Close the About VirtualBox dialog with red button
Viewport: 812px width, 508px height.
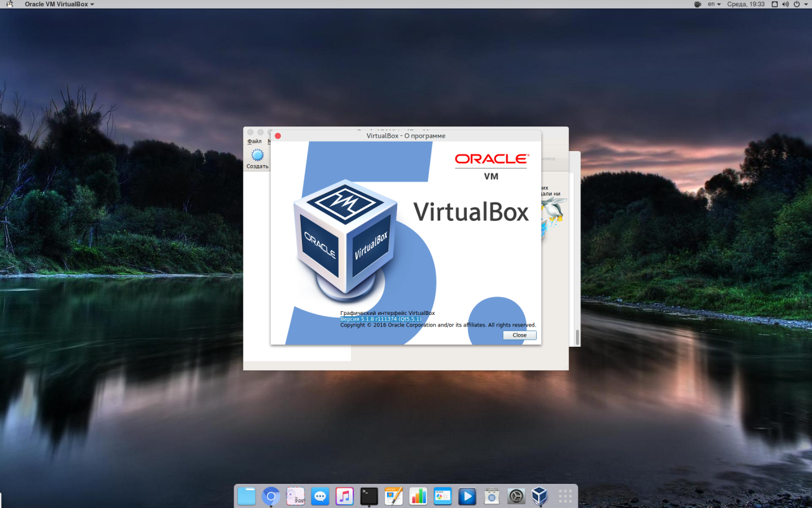[278, 136]
